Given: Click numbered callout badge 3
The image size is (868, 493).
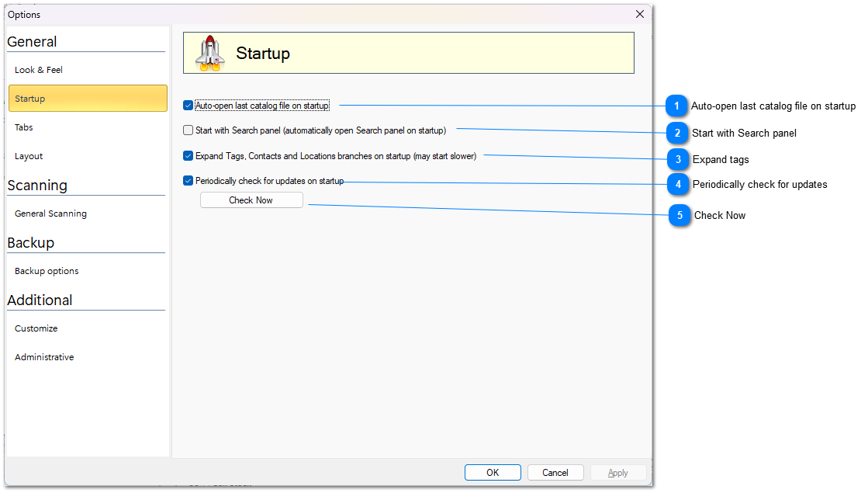Looking at the screenshot, I should pos(678,159).
